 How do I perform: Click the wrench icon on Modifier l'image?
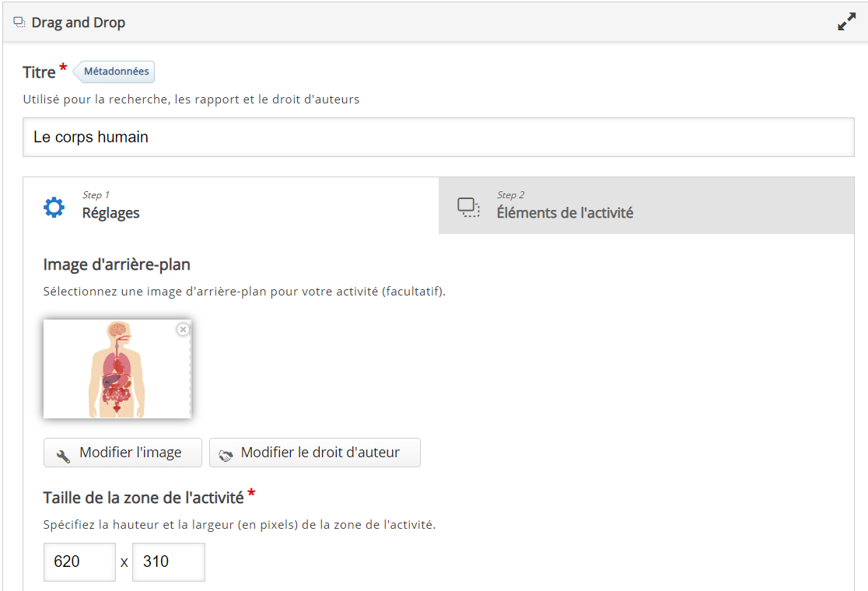point(64,454)
